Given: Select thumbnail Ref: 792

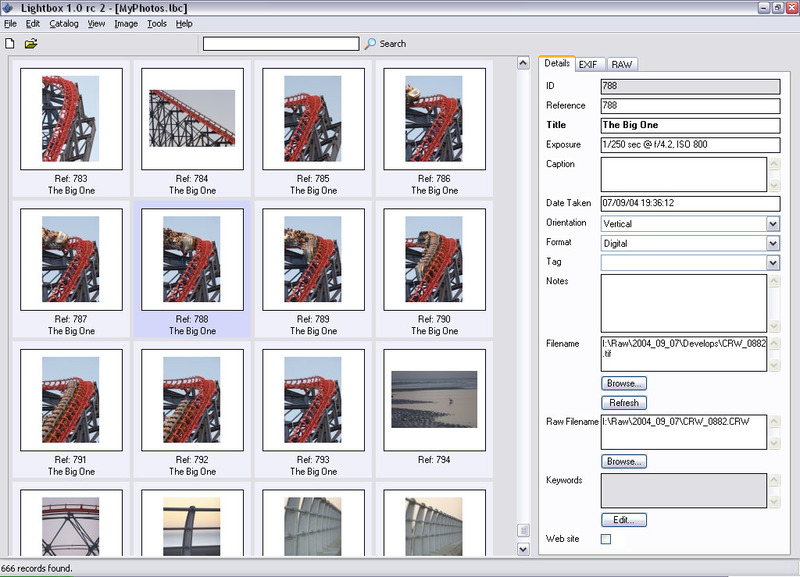Looking at the screenshot, I should pyautogui.click(x=192, y=400).
